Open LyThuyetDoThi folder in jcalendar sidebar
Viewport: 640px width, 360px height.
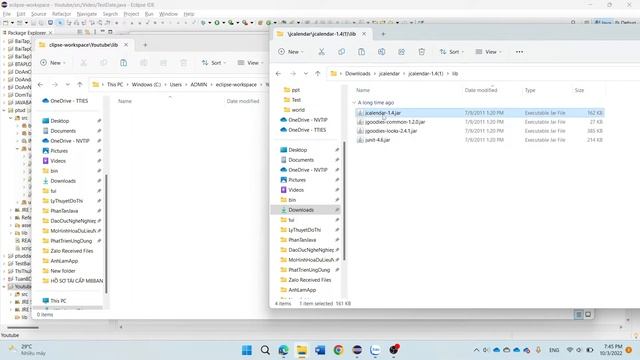(x=305, y=230)
